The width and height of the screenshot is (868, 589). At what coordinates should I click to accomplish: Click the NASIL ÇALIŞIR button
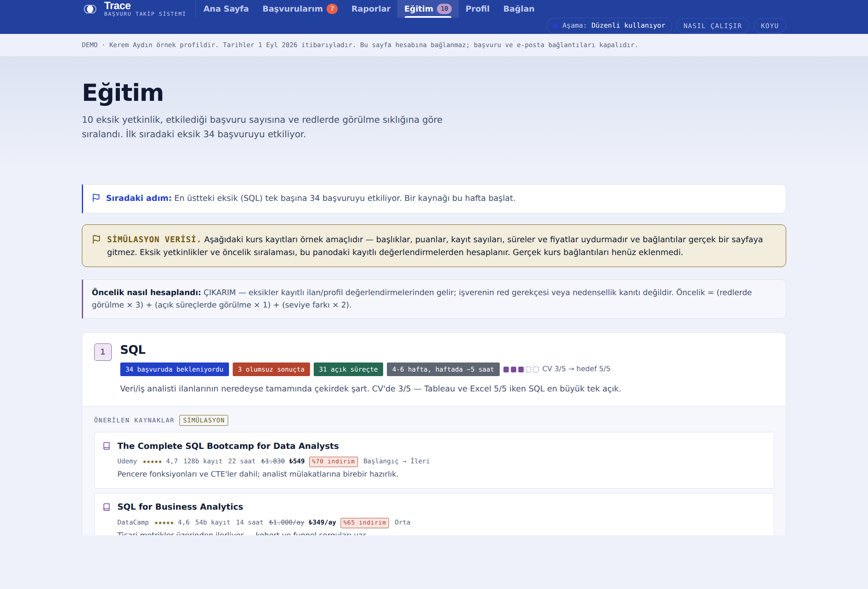pyautogui.click(x=713, y=26)
